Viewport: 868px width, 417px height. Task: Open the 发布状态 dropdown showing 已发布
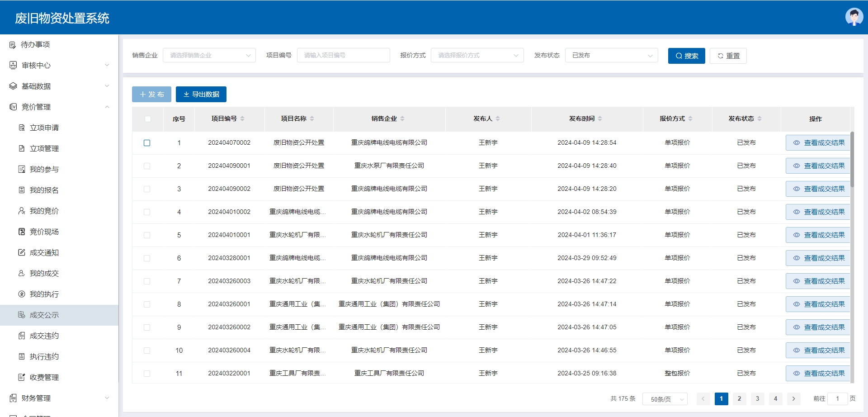pyautogui.click(x=611, y=55)
